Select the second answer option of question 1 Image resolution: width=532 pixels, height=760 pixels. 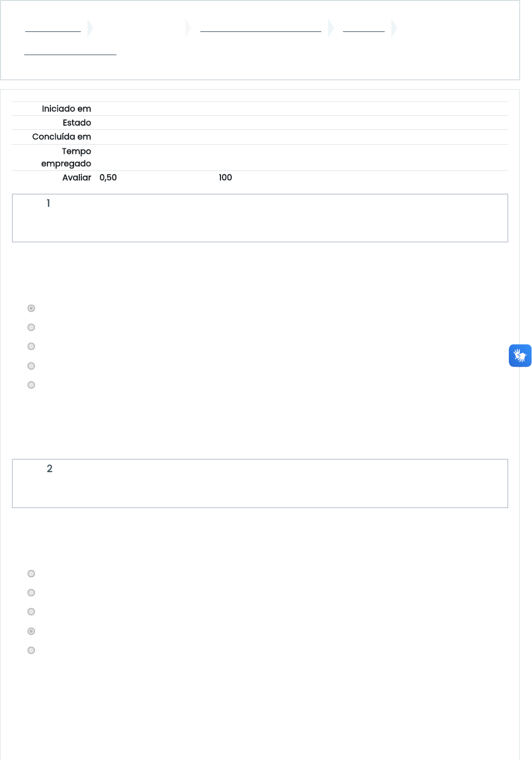pos(31,327)
